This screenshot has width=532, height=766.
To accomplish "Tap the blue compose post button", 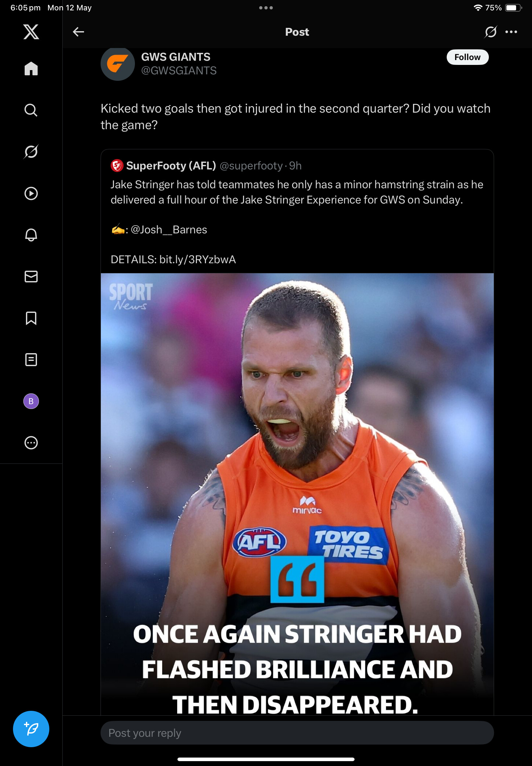I will 31,729.
